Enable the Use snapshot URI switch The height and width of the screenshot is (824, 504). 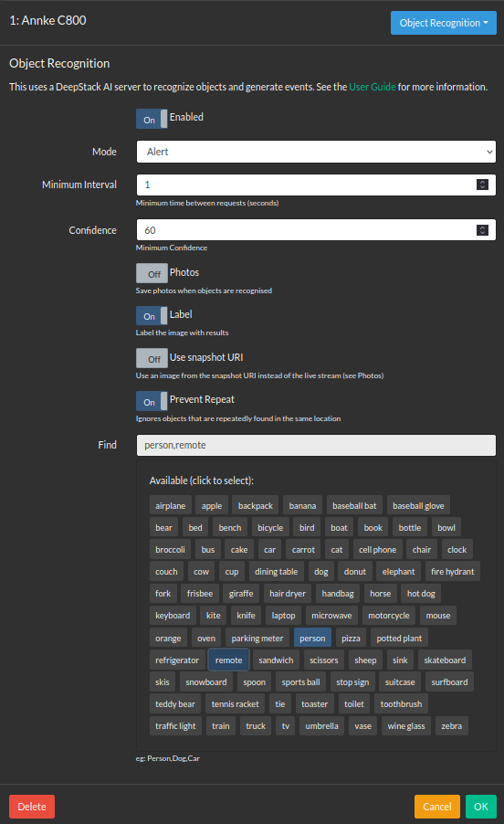(152, 358)
